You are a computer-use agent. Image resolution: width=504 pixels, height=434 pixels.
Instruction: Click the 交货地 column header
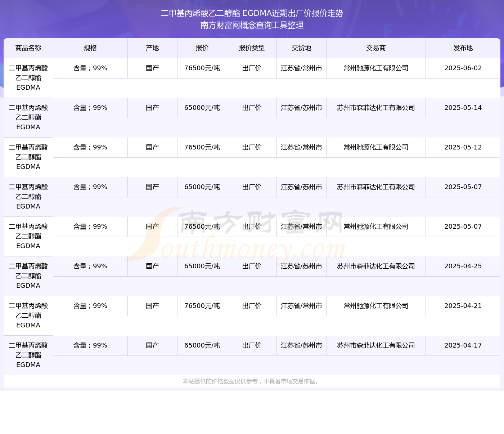click(302, 48)
